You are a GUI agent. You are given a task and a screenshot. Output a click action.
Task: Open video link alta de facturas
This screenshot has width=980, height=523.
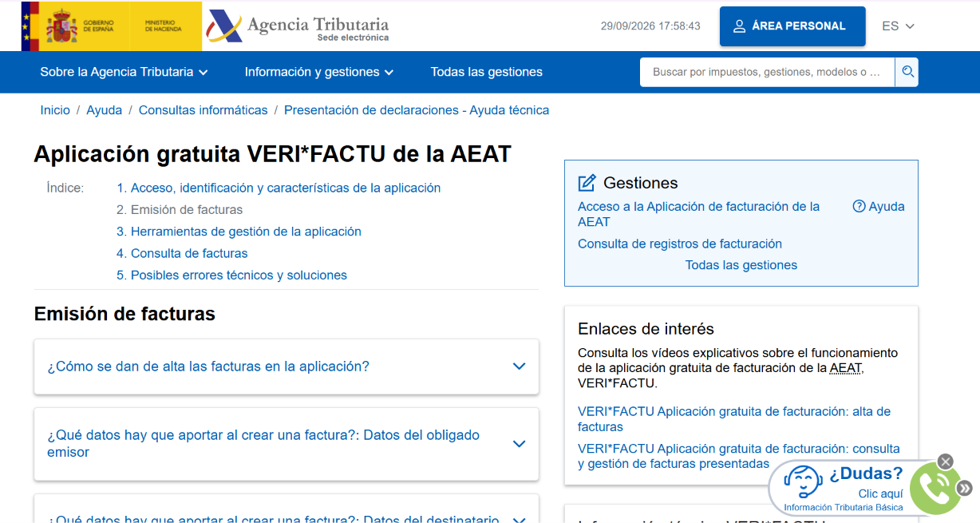pyautogui.click(x=734, y=419)
